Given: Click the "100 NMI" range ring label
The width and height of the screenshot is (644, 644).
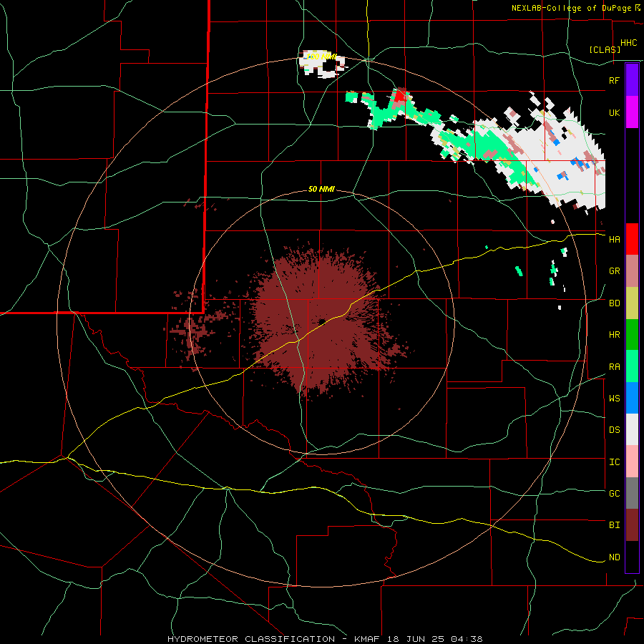Looking at the screenshot, I should 321,57.
